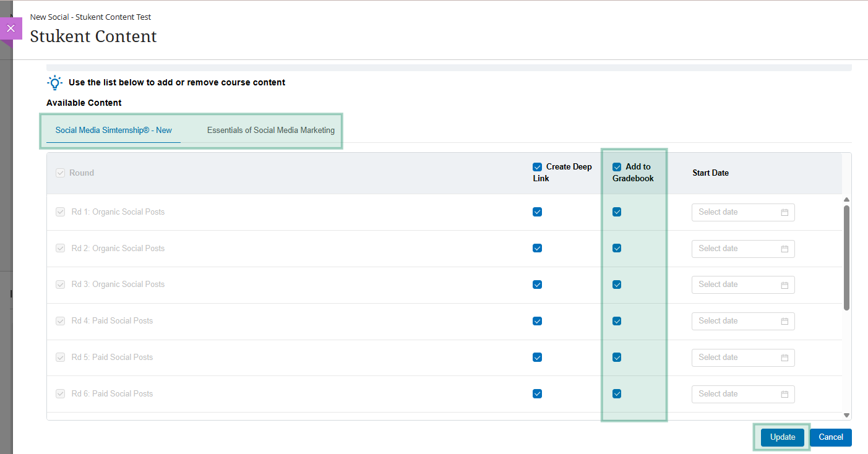Click Rd 2: Organic Social Posts label
The height and width of the screenshot is (454, 868).
tap(118, 249)
